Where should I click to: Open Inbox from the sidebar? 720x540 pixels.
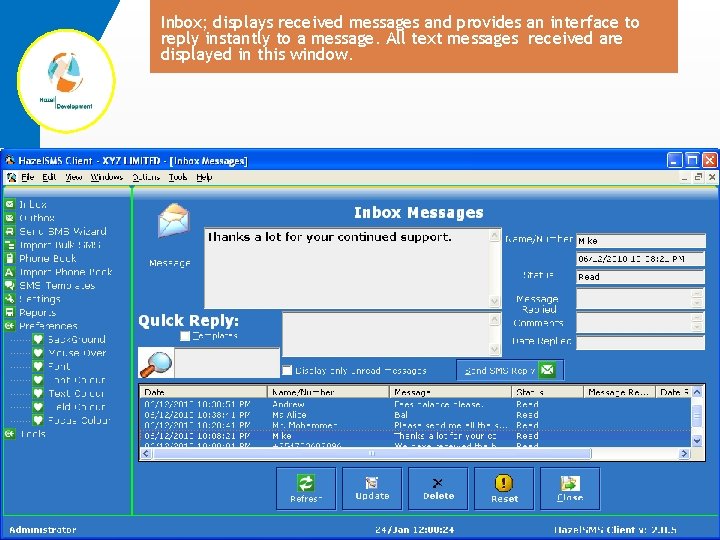coord(32,204)
